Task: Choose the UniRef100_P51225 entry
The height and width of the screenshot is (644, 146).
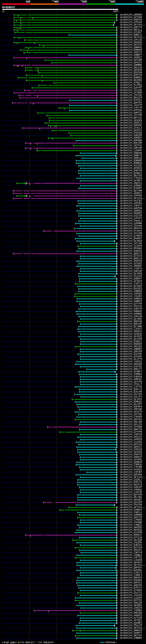Action: (x=131, y=625)
